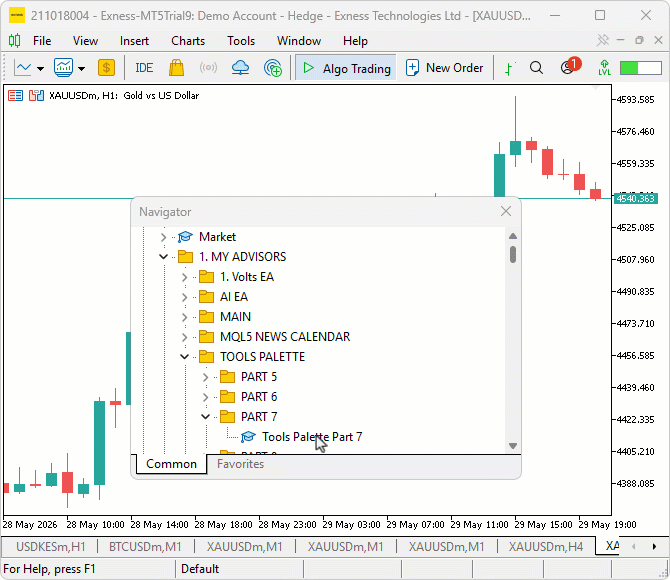Toggle Algo Trading
Image resolution: width=670 pixels, height=580 pixels.
pos(346,68)
